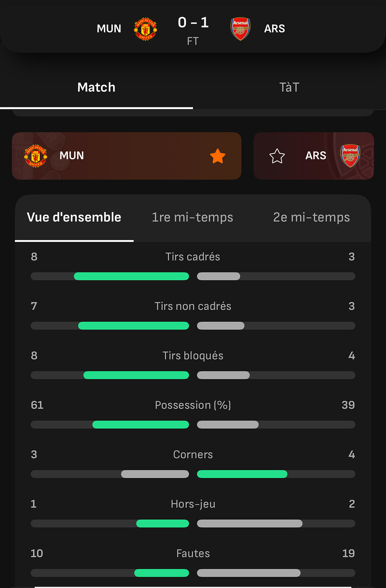Click the Arsenal logo on ARS card

(350, 156)
